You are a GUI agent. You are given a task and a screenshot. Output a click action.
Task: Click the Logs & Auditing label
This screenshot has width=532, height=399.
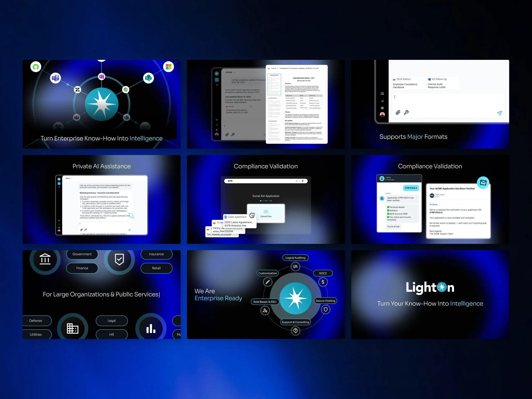tap(295, 258)
